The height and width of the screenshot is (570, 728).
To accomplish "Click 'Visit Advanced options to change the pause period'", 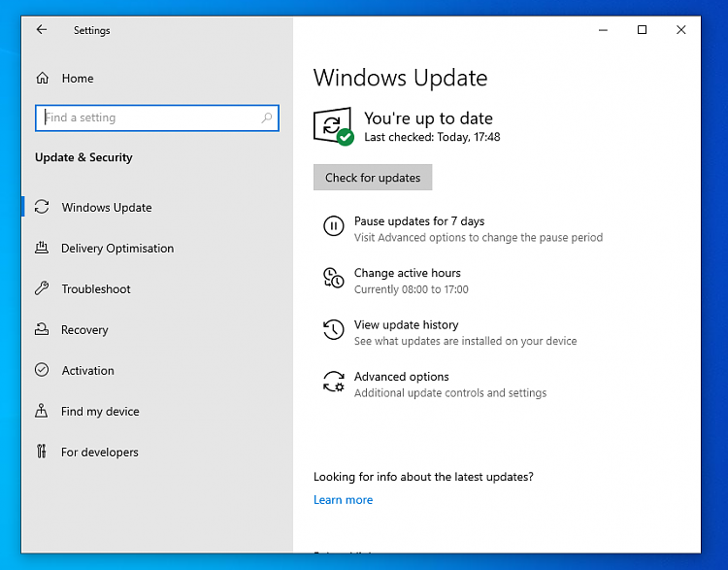I will [x=479, y=237].
